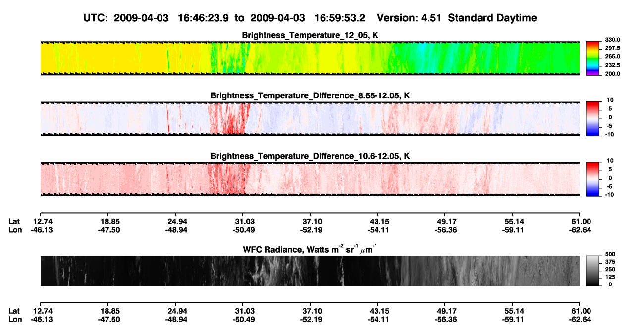Select the 10.6-12.05 temperature difference strip

[x=310, y=179]
